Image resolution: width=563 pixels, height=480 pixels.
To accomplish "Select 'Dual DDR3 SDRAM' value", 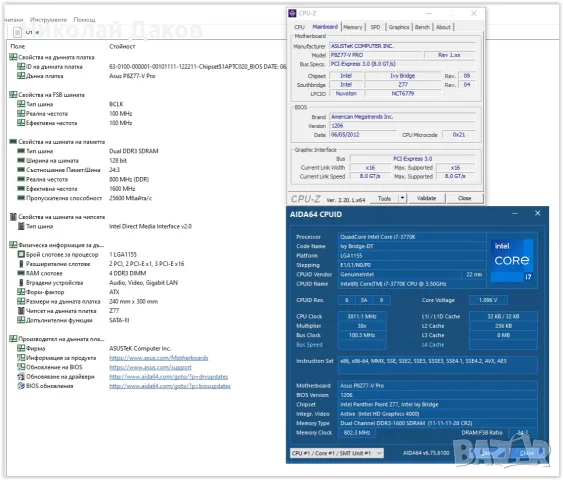I will 134,151.
